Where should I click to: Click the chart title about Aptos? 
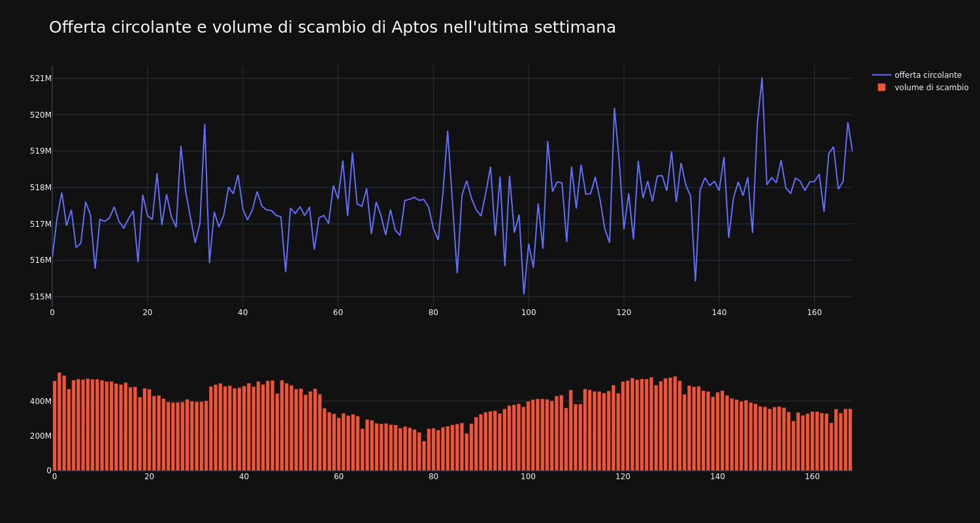tap(333, 27)
